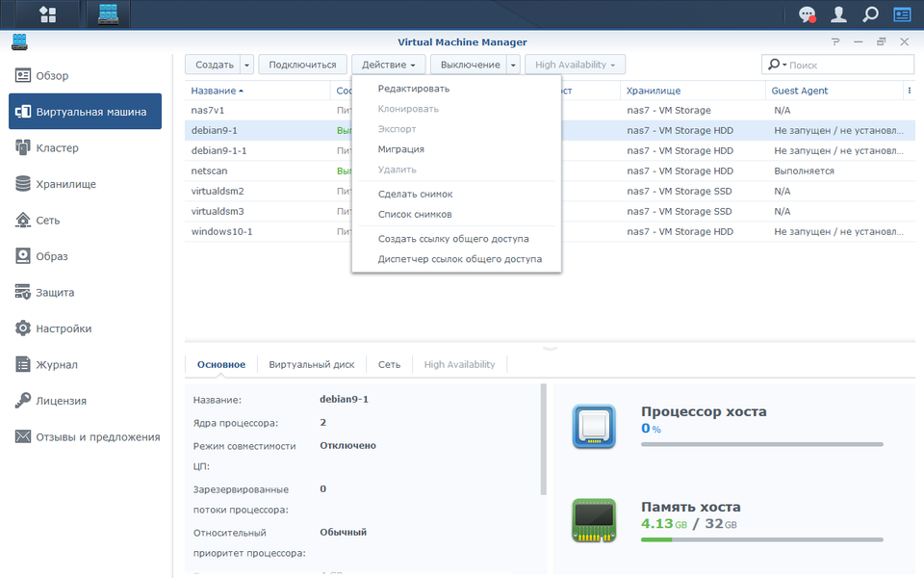Click the Журнал sidebar icon
The width and height of the screenshot is (924, 578).
(22, 364)
